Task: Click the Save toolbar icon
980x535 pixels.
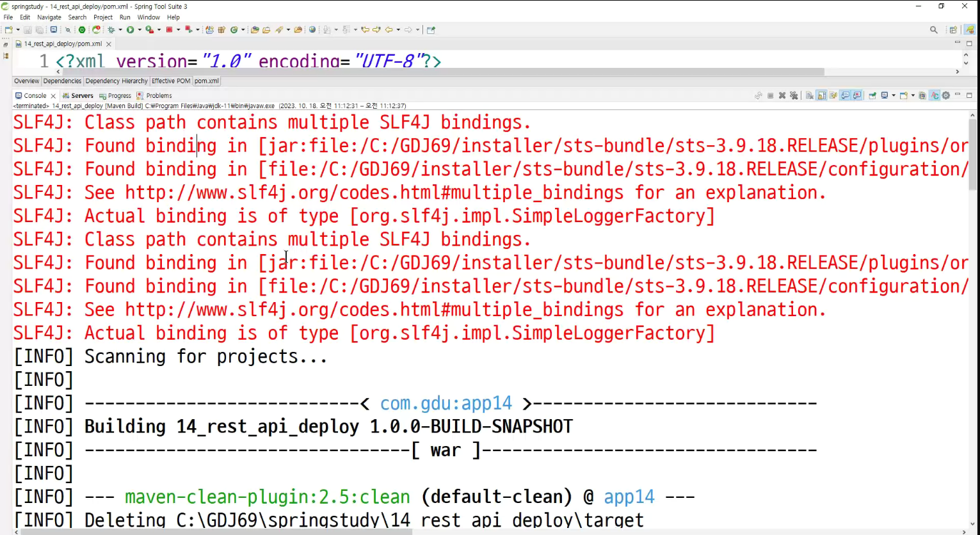Action: pos(28,29)
